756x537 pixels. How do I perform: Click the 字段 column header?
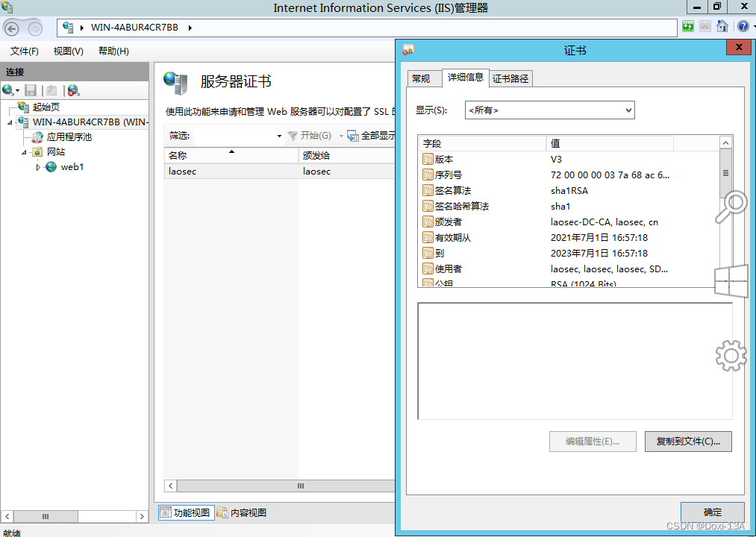pos(482,143)
